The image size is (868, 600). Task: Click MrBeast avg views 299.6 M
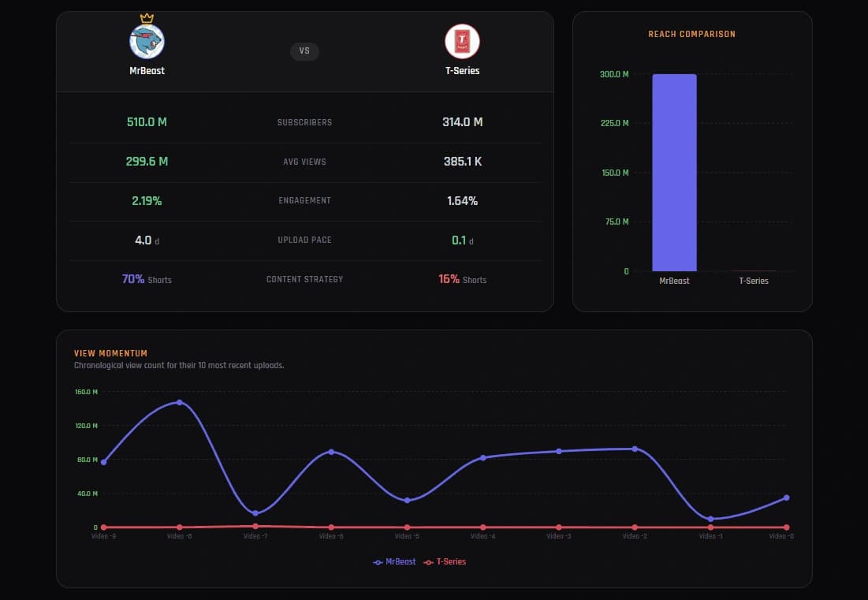click(147, 161)
